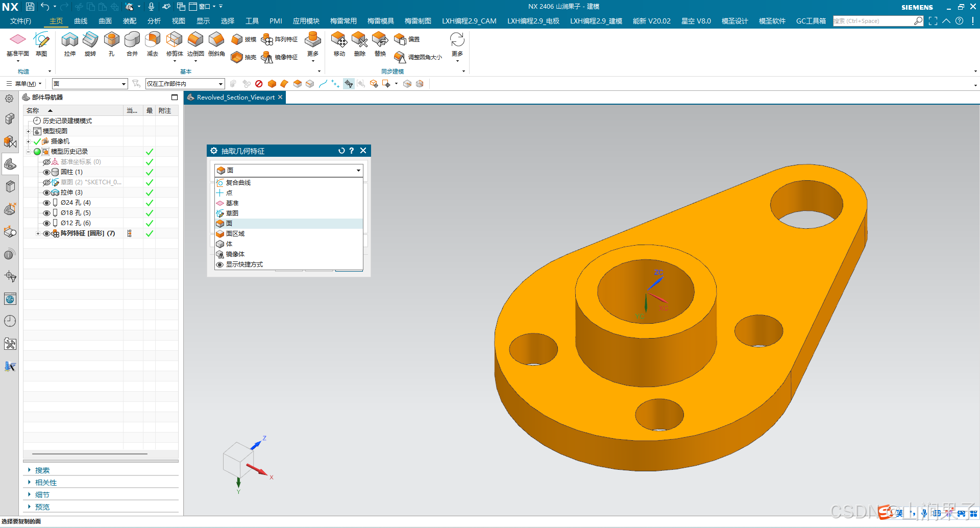This screenshot has height=528, width=980.
Task: Save the part with the save icon
Action: tap(30, 7)
